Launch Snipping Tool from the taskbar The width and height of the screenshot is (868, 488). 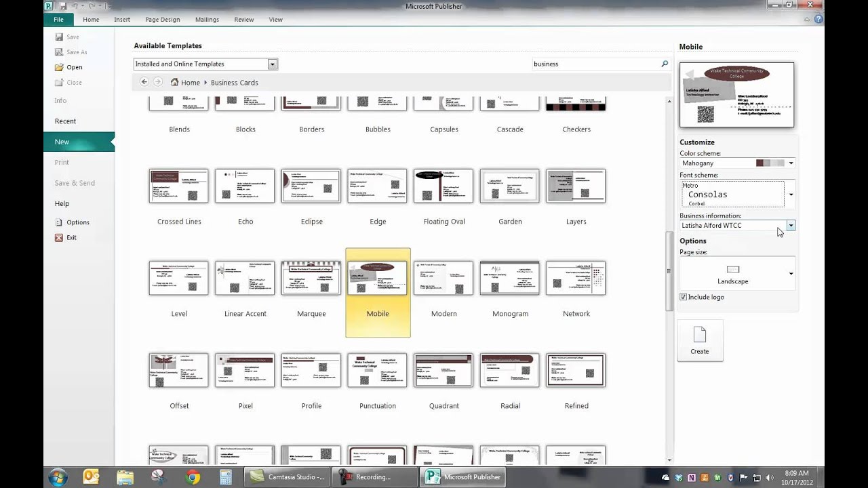tap(159, 477)
